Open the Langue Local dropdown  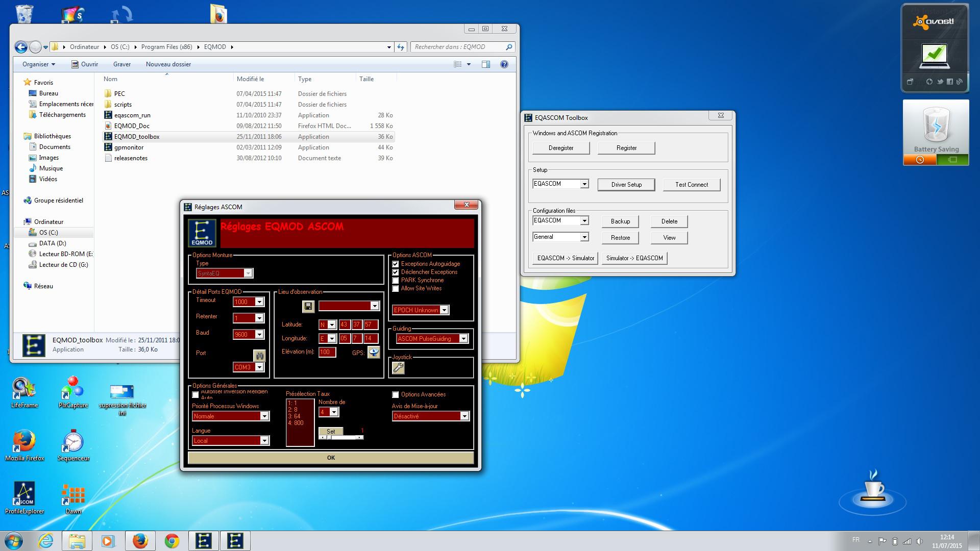264,441
